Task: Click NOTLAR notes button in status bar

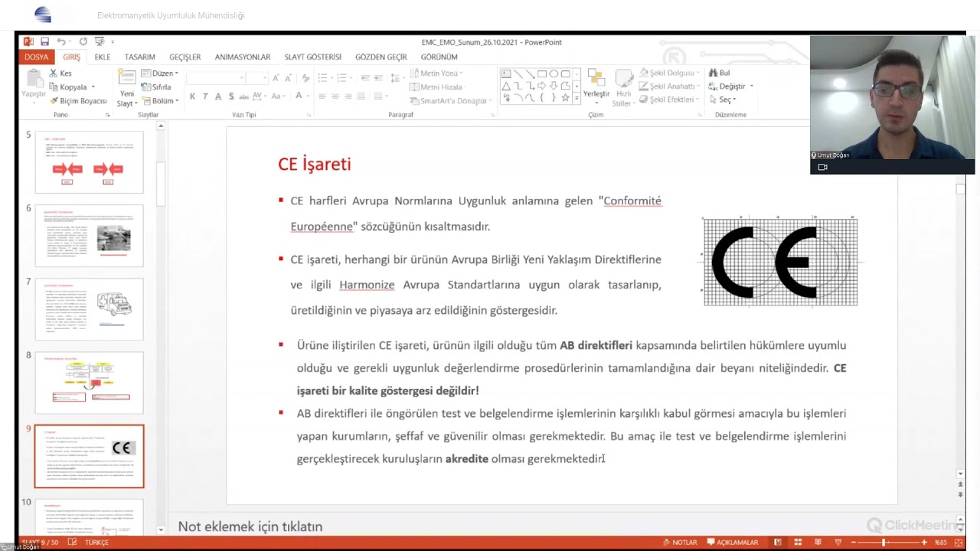Action: (x=680, y=543)
